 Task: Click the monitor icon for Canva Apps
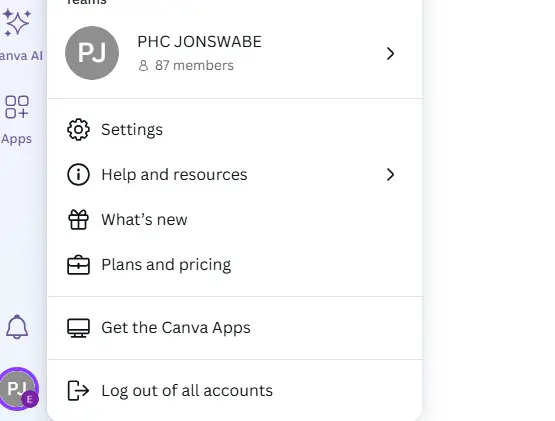78,328
